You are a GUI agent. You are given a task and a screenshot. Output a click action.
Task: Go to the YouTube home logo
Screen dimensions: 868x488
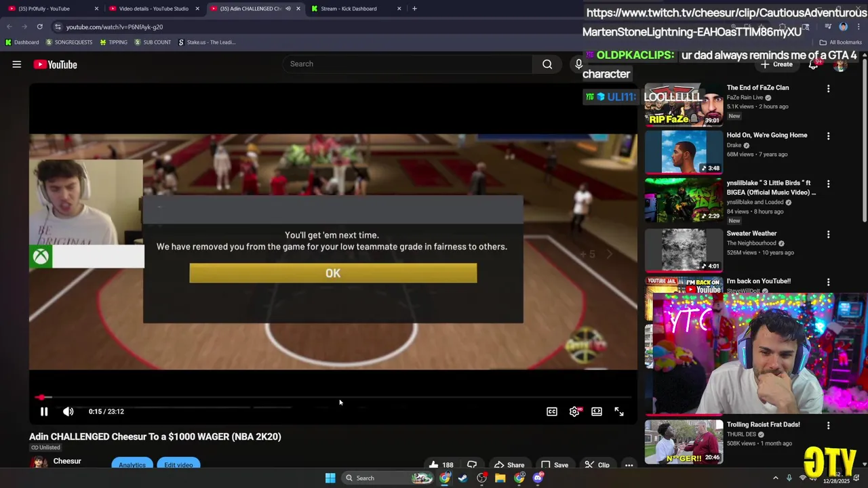pyautogui.click(x=55, y=64)
